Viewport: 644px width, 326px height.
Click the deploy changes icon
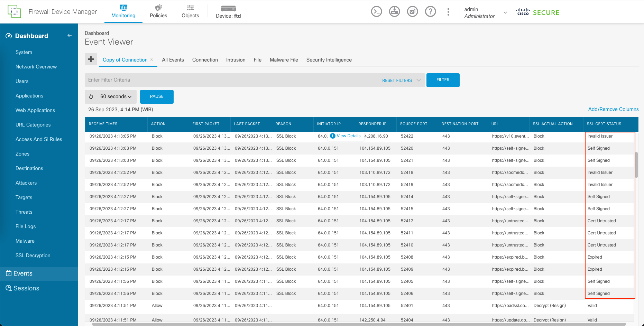click(394, 12)
